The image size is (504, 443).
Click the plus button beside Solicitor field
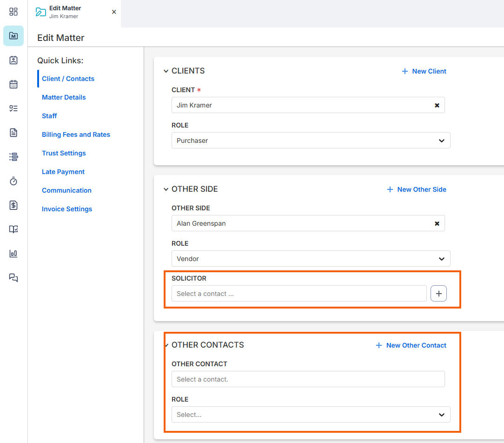(x=438, y=294)
